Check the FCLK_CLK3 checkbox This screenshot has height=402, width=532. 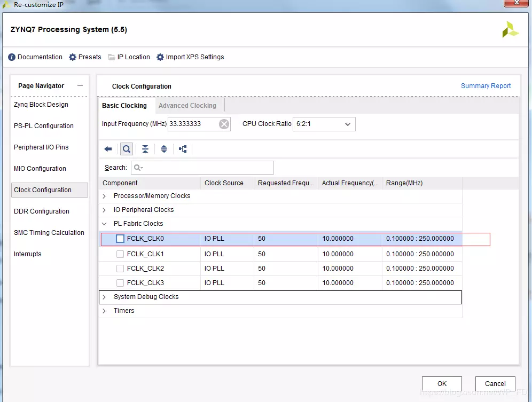(120, 283)
